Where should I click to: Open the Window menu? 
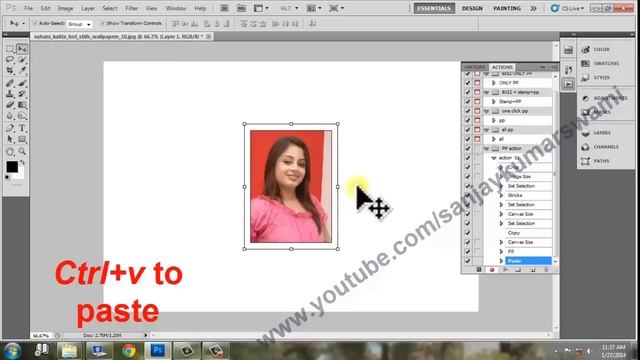click(176, 8)
